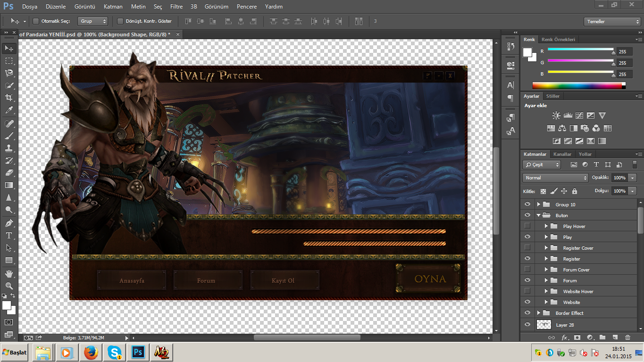Select the Forum layer group row

pos(579,280)
